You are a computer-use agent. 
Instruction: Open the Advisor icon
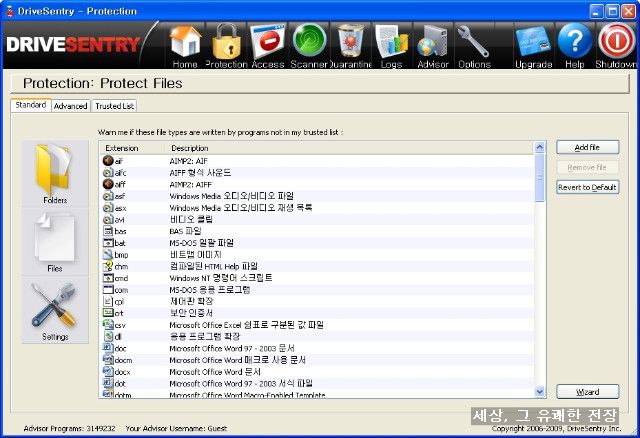[433, 46]
